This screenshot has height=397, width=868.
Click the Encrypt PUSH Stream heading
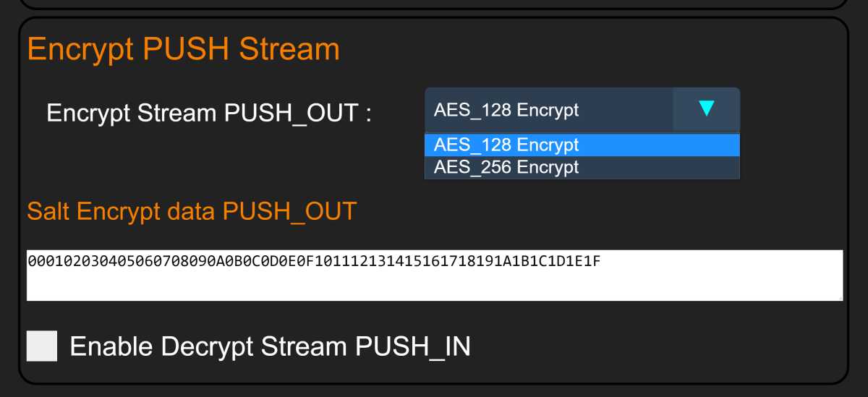(183, 49)
